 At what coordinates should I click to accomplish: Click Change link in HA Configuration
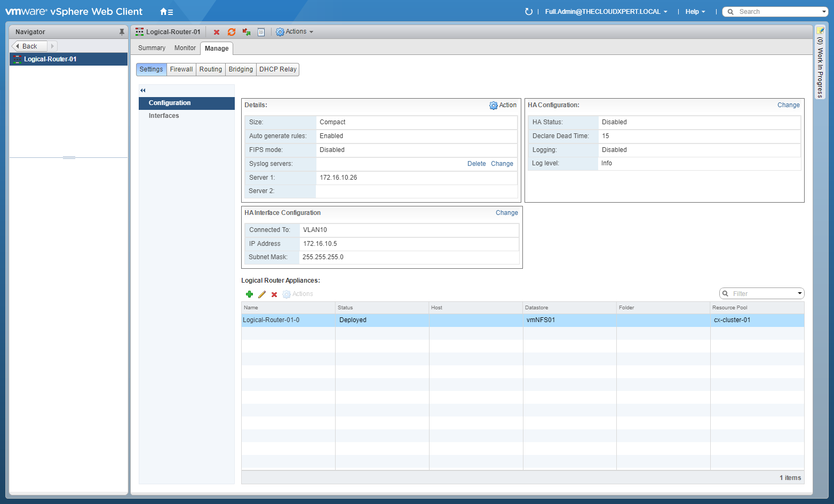788,105
